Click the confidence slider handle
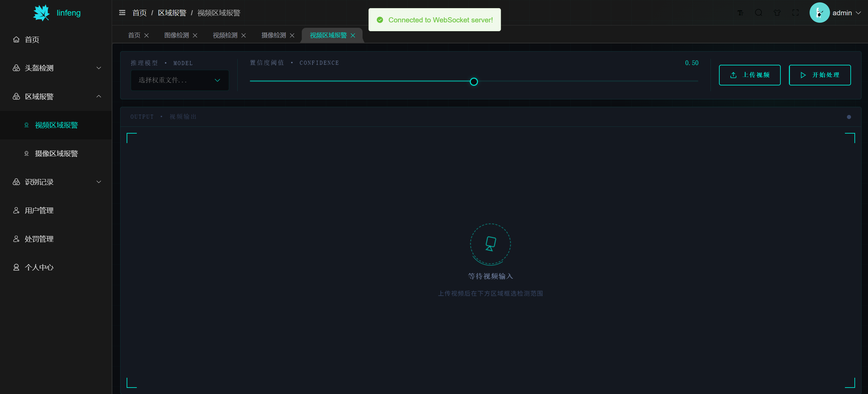 pos(474,82)
